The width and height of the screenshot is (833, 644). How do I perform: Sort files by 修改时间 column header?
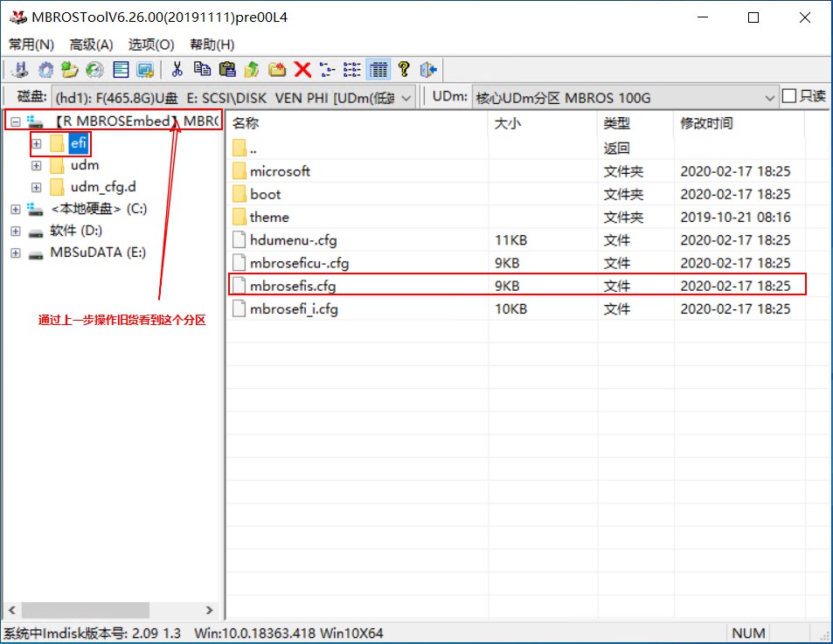(706, 123)
